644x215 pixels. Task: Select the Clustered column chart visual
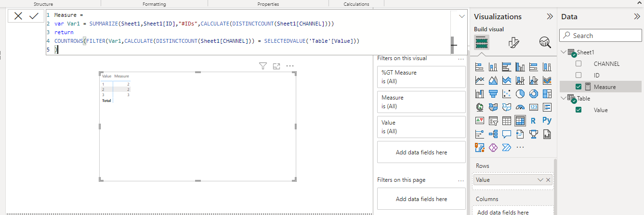pos(520,67)
